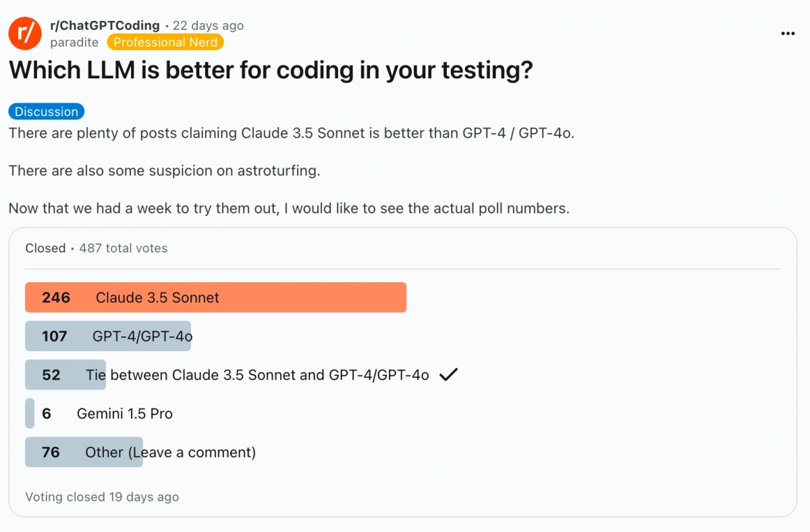
Task: Click the 22 days ago timestamp
Action: (x=209, y=26)
